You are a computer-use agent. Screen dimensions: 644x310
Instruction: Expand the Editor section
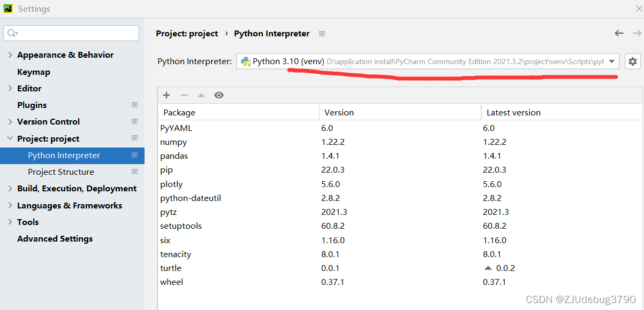tap(10, 89)
